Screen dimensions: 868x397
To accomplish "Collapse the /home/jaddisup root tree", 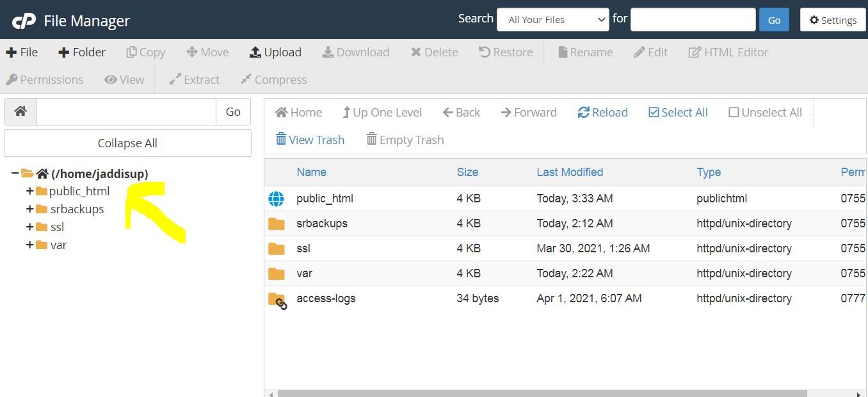I will tap(15, 174).
